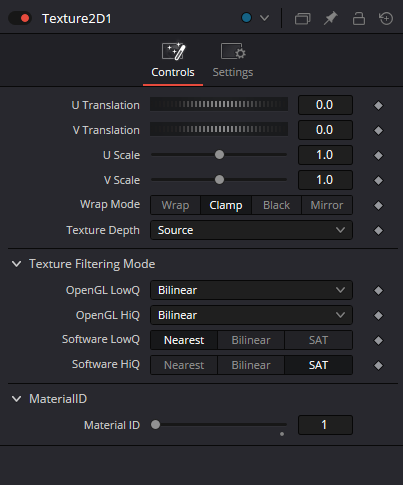Add keyframe for Software LowQ
This screenshot has width=403, height=485.
378,340
